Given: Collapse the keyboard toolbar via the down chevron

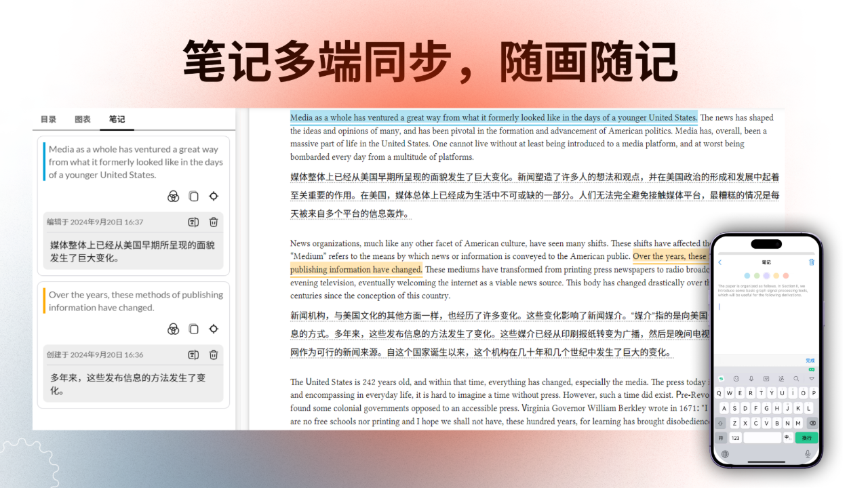Looking at the screenshot, I should tap(812, 379).
